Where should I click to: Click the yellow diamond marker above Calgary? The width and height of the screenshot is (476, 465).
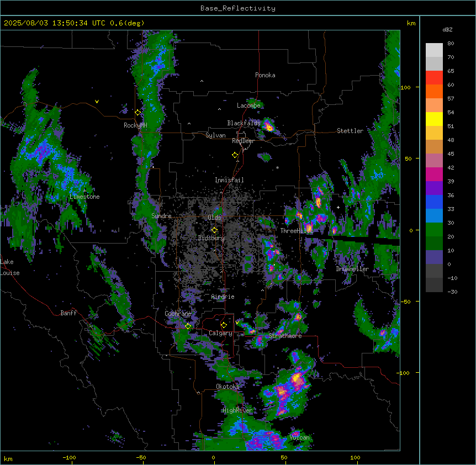(224, 325)
